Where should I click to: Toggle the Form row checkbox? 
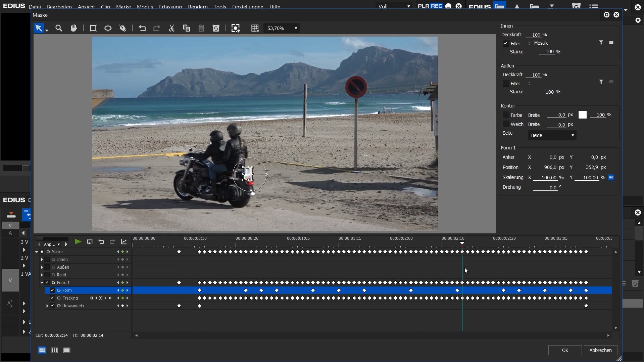point(52,290)
